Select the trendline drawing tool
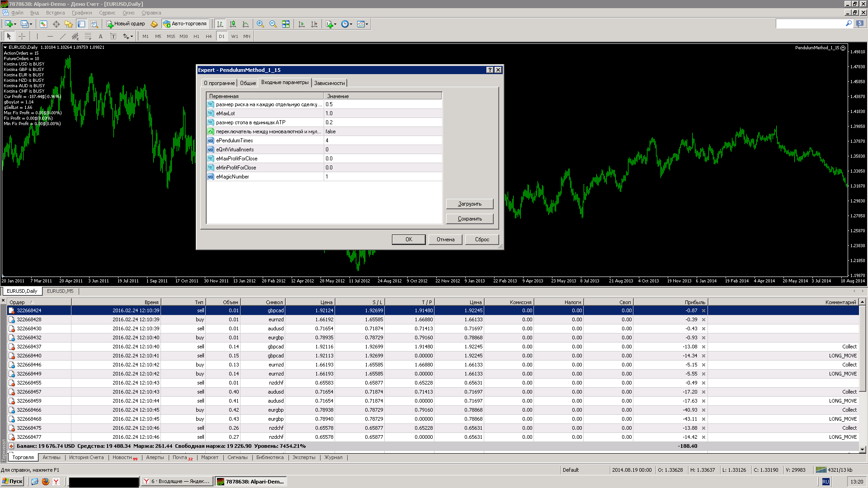The image size is (868, 488). point(62,36)
